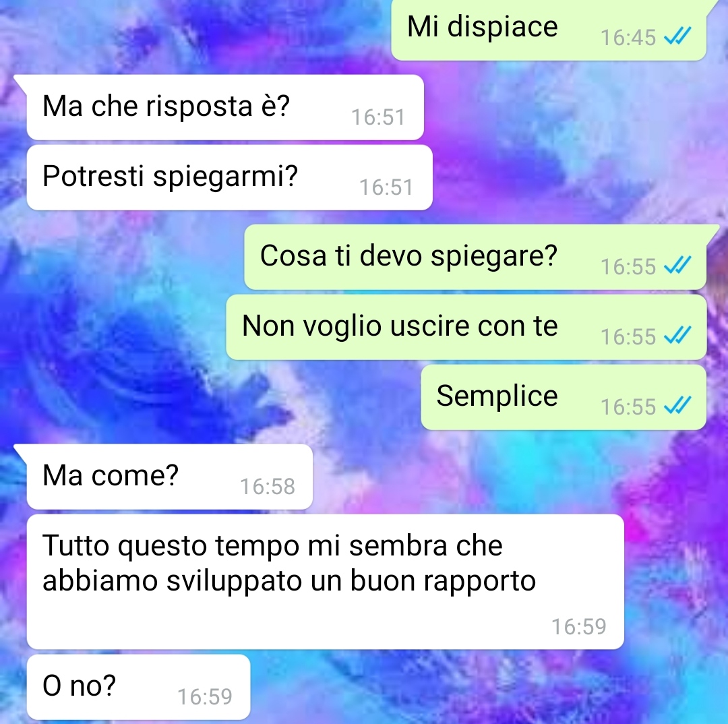Tap the 16:45 timestamp on first message
Viewport: 728px width, 724px height.
point(628,38)
